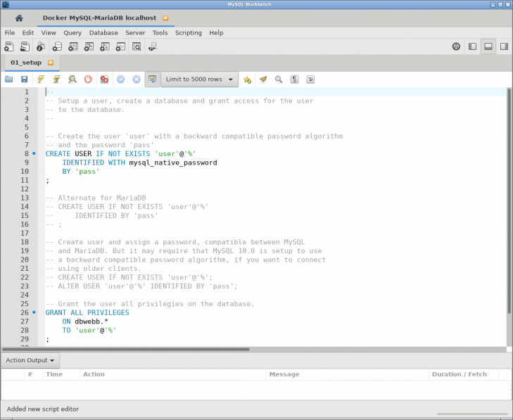This screenshot has height=420, width=513.
Task: Open script file folder icon in editor
Action: click(x=9, y=79)
